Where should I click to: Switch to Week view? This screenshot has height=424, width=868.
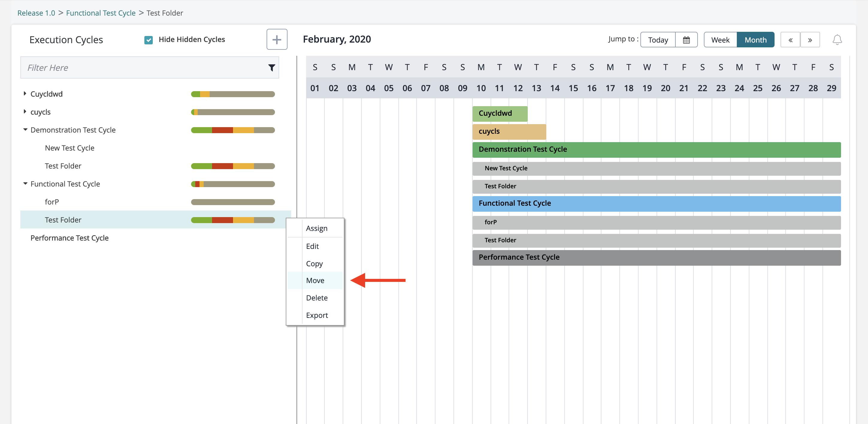(720, 40)
